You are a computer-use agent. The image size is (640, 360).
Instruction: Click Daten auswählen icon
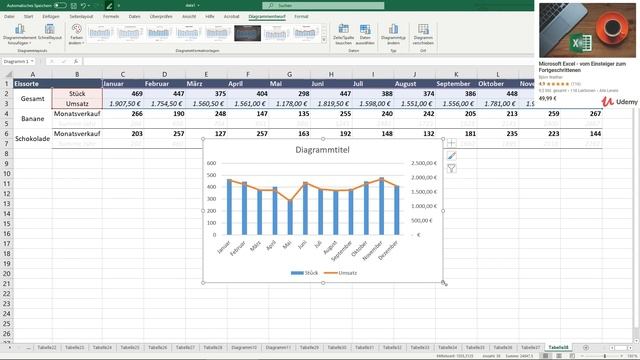pos(365,29)
